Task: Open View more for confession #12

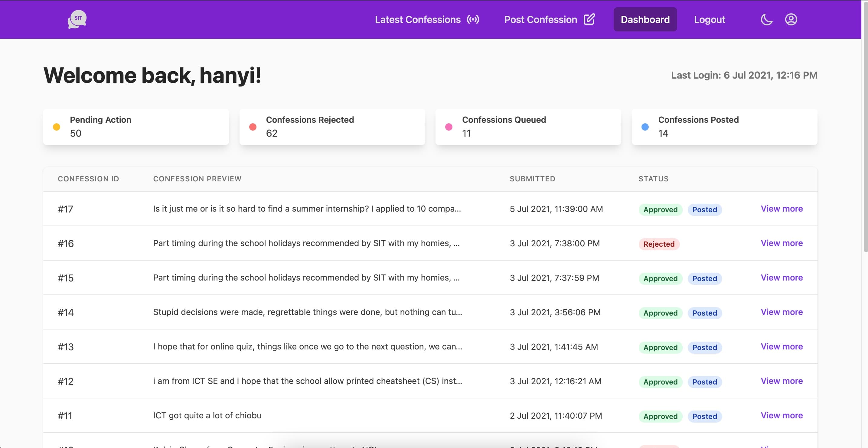Action: [782, 381]
